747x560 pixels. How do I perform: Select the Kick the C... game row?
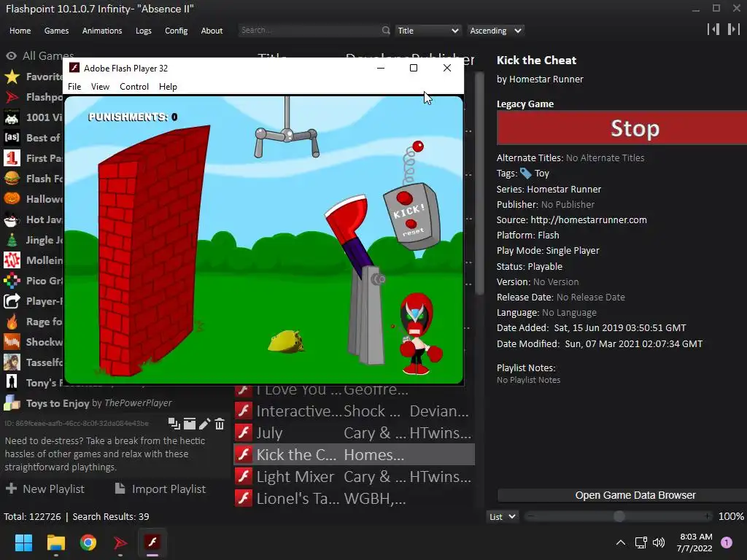354,454
